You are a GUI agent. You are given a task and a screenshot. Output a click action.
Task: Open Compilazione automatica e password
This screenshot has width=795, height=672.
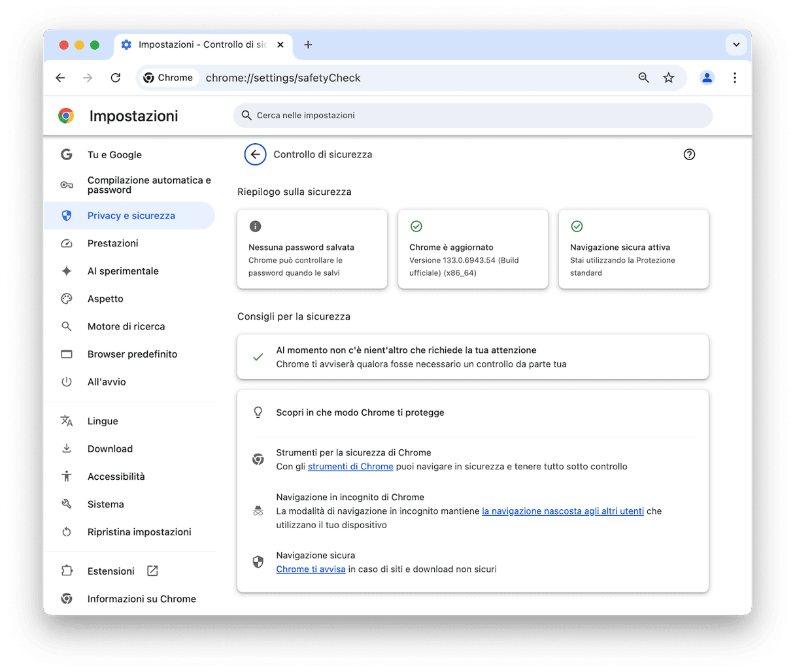(129, 185)
